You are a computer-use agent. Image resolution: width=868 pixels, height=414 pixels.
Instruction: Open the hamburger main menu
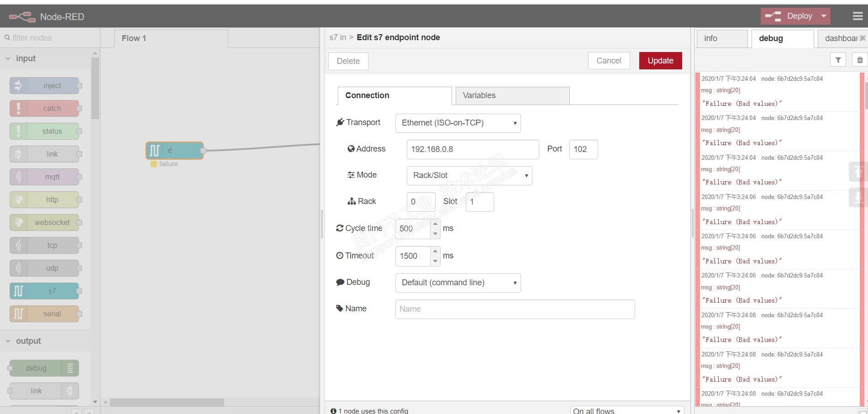857,16
